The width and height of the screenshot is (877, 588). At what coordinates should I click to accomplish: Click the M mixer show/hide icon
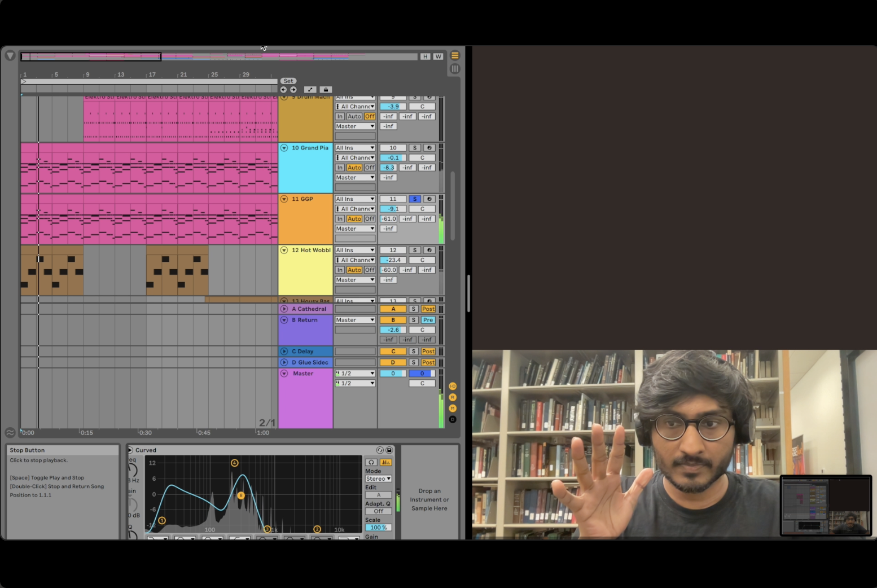pos(453,408)
